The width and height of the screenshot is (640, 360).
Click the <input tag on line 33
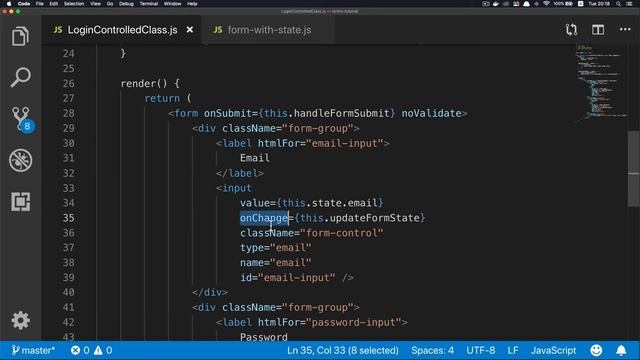pos(234,188)
